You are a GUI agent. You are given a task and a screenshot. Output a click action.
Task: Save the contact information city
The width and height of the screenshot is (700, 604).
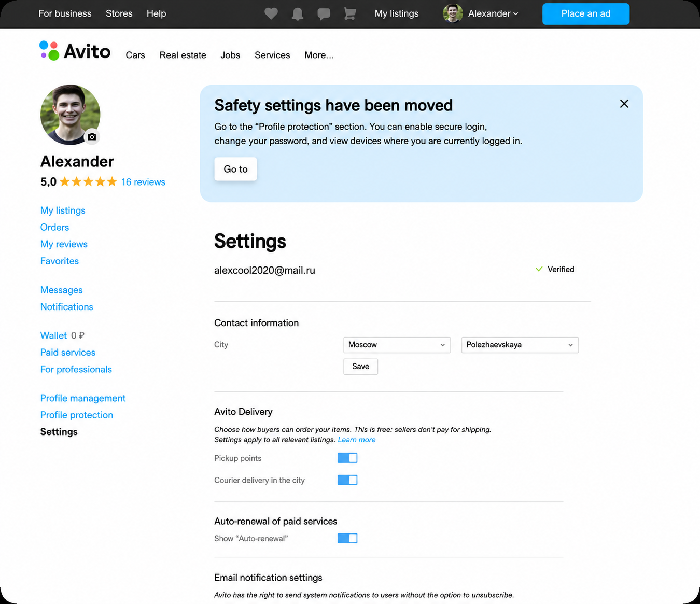pyautogui.click(x=361, y=367)
